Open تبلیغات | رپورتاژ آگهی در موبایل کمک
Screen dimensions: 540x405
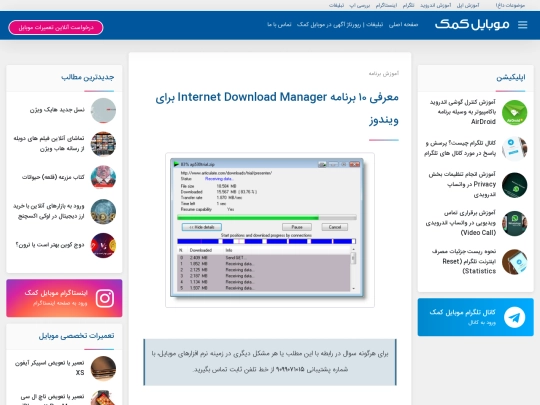coord(340,24)
